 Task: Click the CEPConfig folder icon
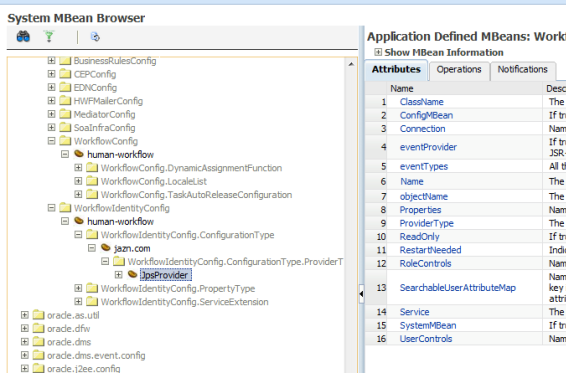click(65, 74)
